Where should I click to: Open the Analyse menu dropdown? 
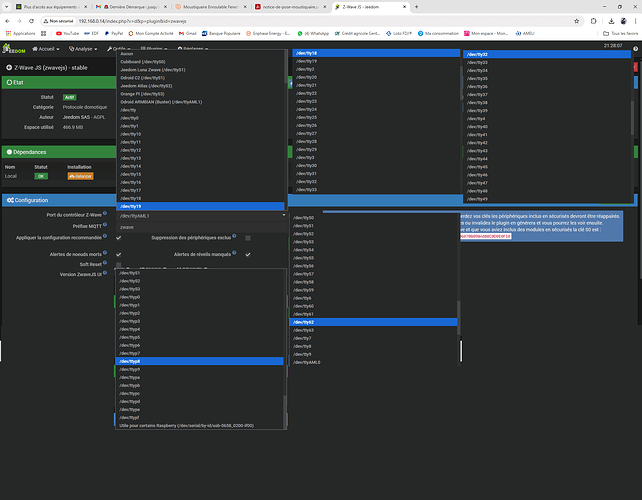click(83, 49)
